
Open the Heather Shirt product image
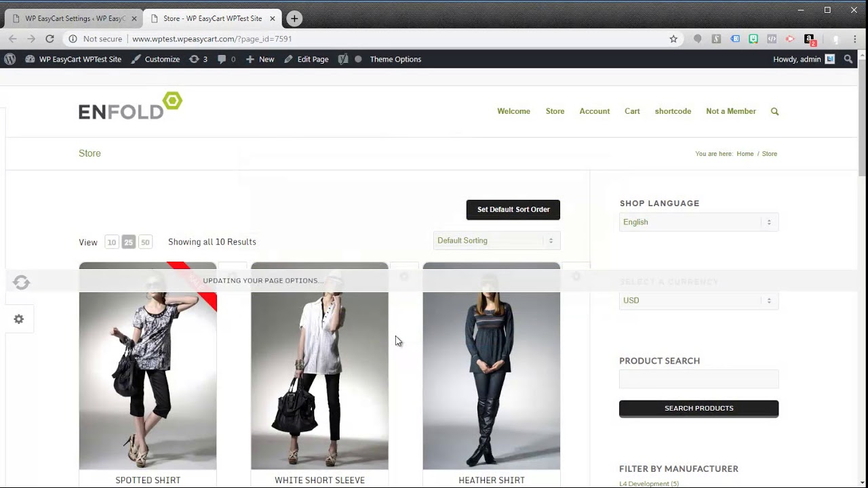point(492,366)
